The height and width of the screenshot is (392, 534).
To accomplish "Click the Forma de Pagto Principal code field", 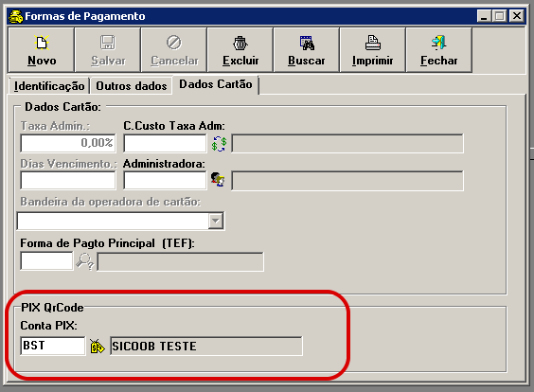I will 46,261.
